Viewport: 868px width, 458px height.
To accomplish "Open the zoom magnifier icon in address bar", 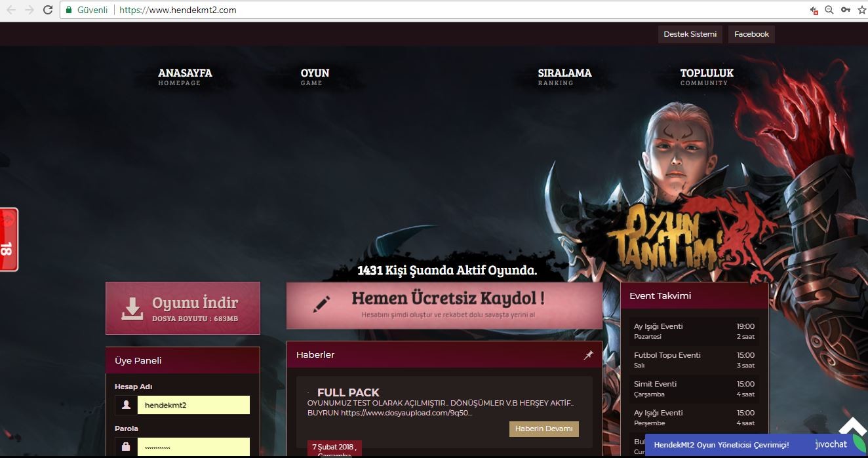I will 829,10.
